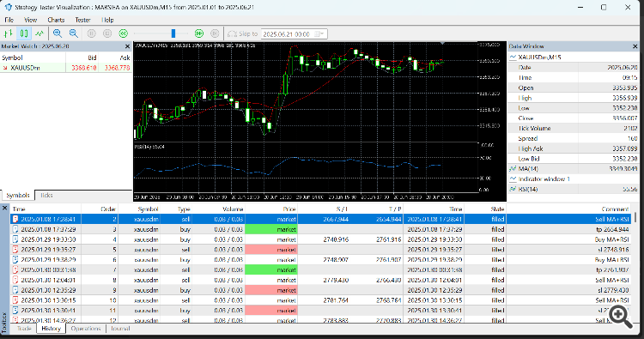Click the magnifier zoom icon overlay
The image size is (644, 339).
pyautogui.click(x=620, y=317)
